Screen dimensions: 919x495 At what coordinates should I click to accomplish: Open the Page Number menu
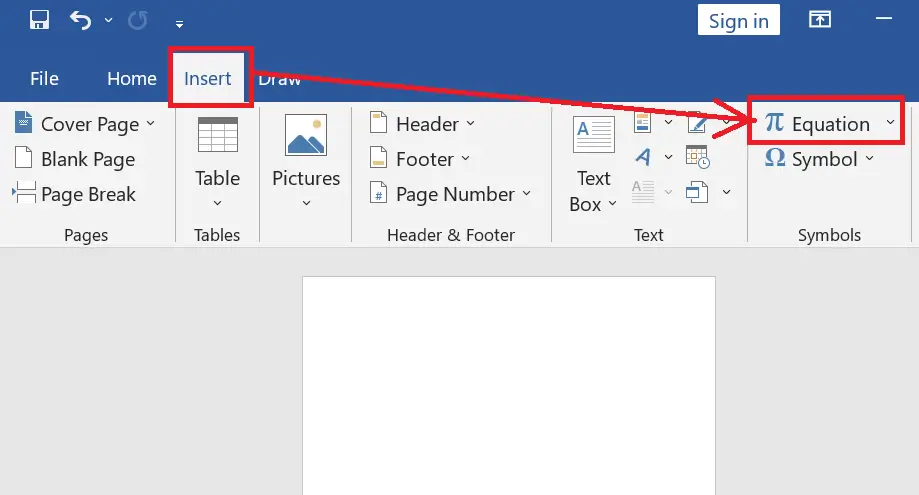(450, 194)
